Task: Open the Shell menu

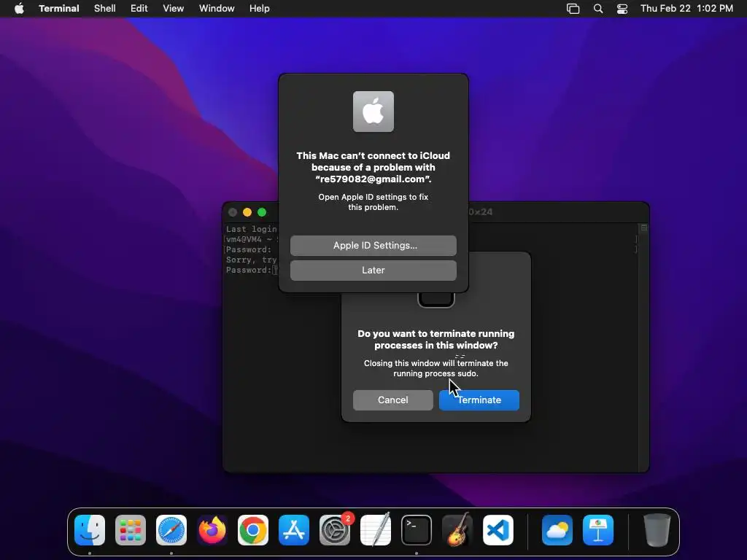Action: [105, 9]
